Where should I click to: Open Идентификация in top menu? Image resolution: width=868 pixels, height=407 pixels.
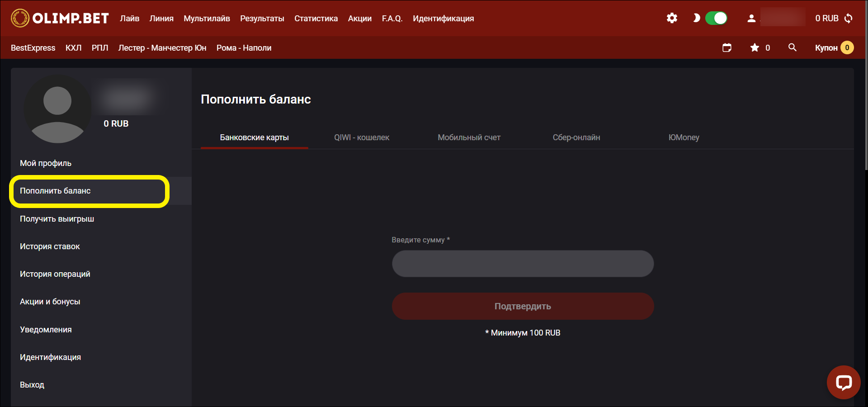tap(443, 19)
